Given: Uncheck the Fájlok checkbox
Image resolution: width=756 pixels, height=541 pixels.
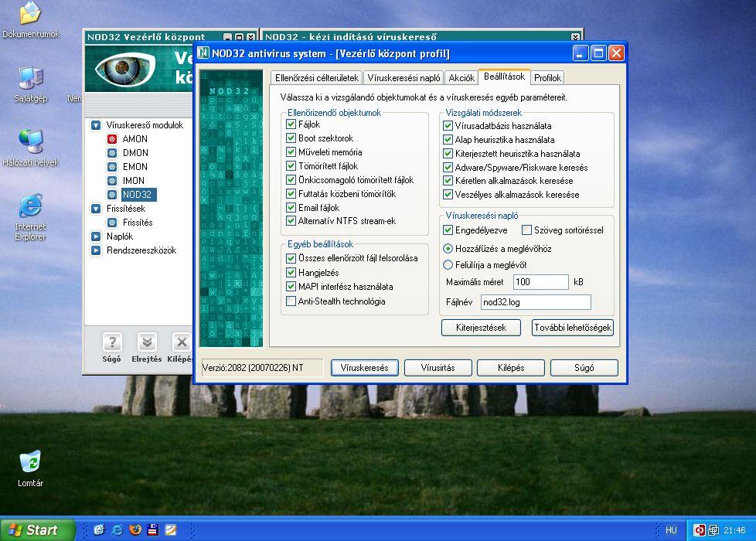Looking at the screenshot, I should pos(291,124).
